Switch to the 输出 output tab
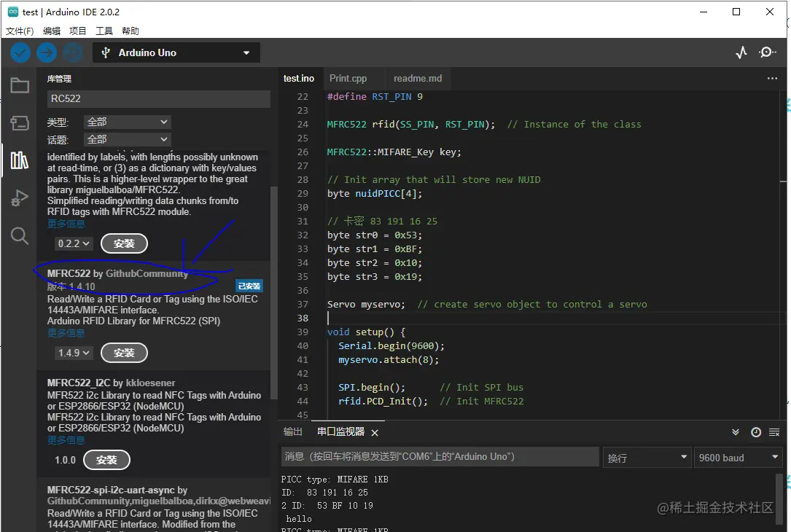Image resolution: width=791 pixels, height=532 pixels. (x=292, y=431)
